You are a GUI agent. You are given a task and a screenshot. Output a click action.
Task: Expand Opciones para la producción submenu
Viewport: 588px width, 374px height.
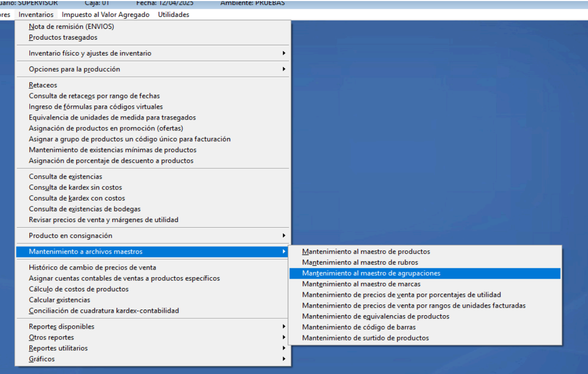point(74,69)
